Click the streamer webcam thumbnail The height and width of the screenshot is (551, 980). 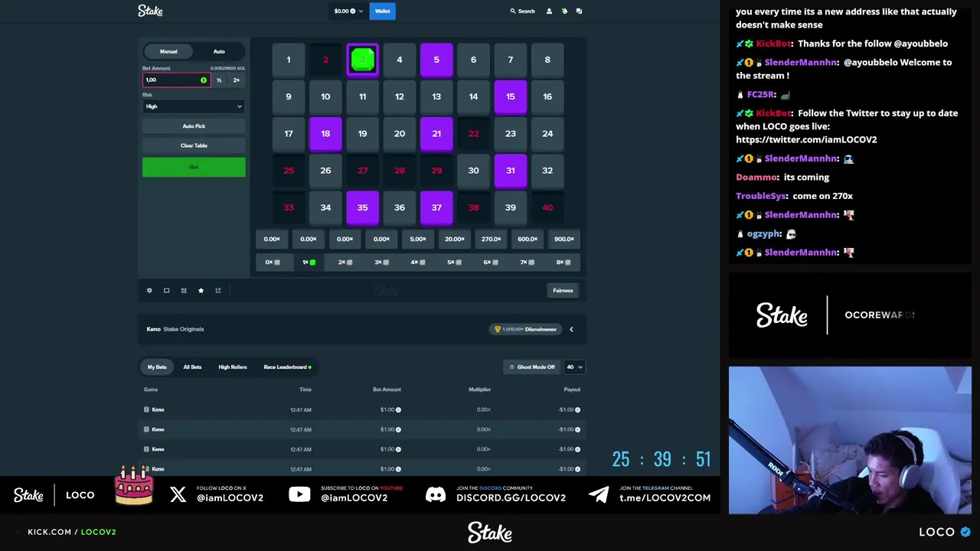click(x=850, y=440)
